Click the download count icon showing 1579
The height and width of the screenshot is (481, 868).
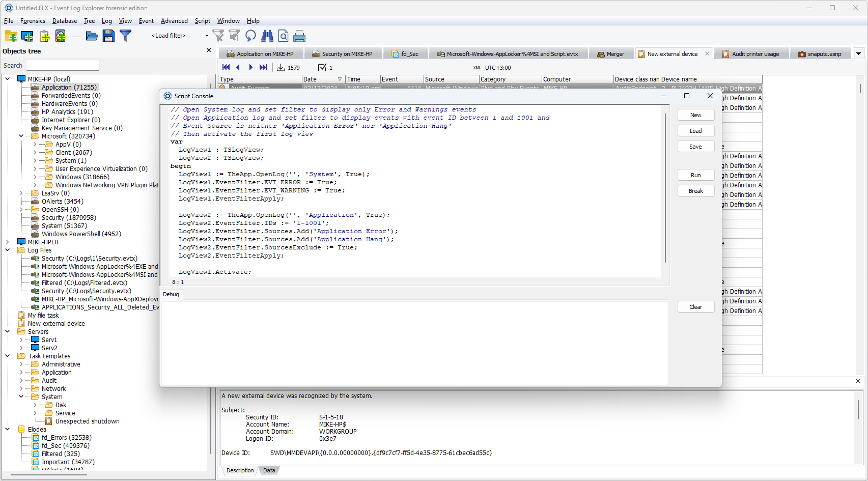click(x=281, y=67)
